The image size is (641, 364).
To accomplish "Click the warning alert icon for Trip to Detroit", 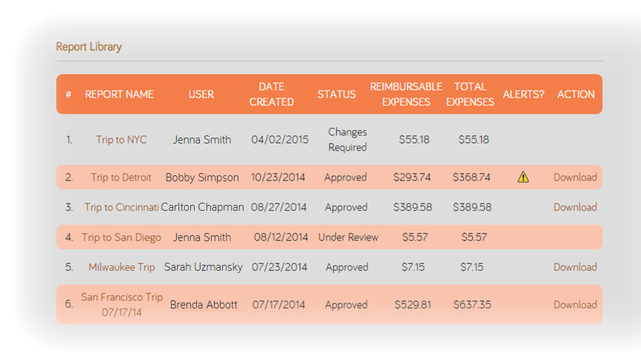I will click(523, 177).
